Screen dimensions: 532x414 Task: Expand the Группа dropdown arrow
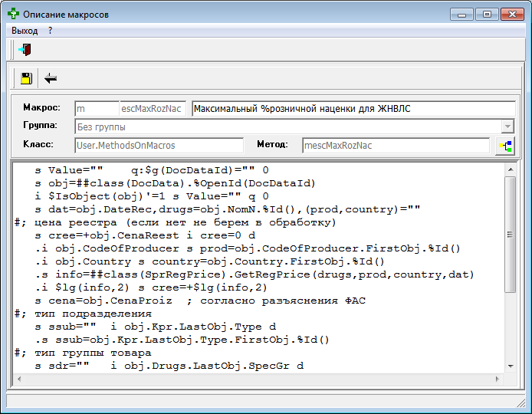(507, 127)
